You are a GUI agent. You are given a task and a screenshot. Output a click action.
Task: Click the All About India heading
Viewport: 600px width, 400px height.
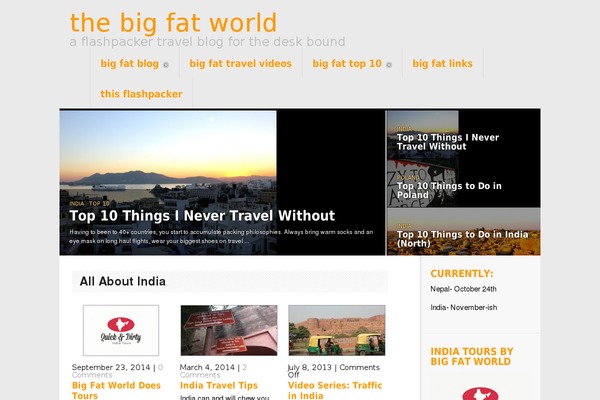122,281
